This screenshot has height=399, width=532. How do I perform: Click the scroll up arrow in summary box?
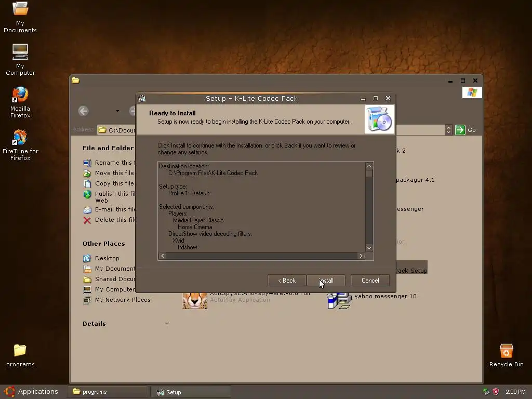coord(369,166)
